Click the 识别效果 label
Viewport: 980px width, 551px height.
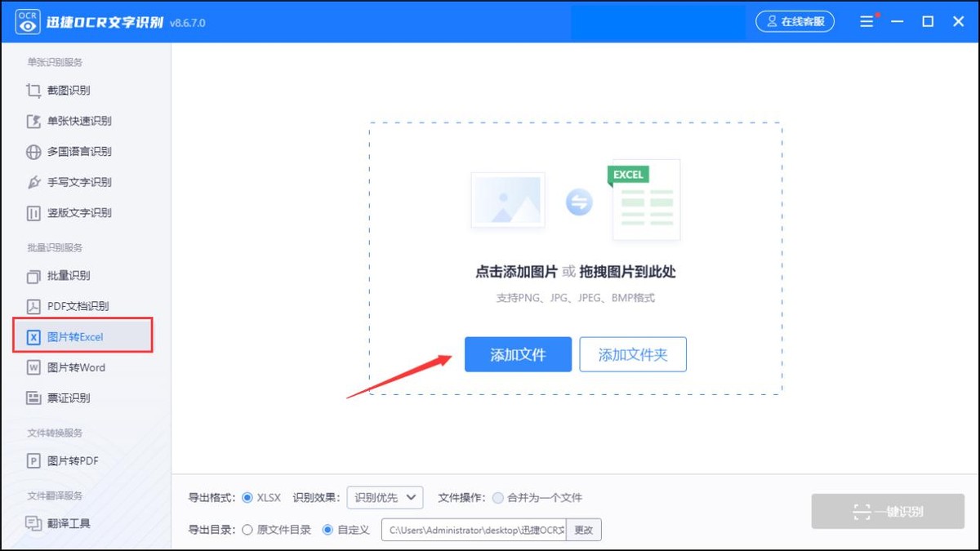pos(315,498)
